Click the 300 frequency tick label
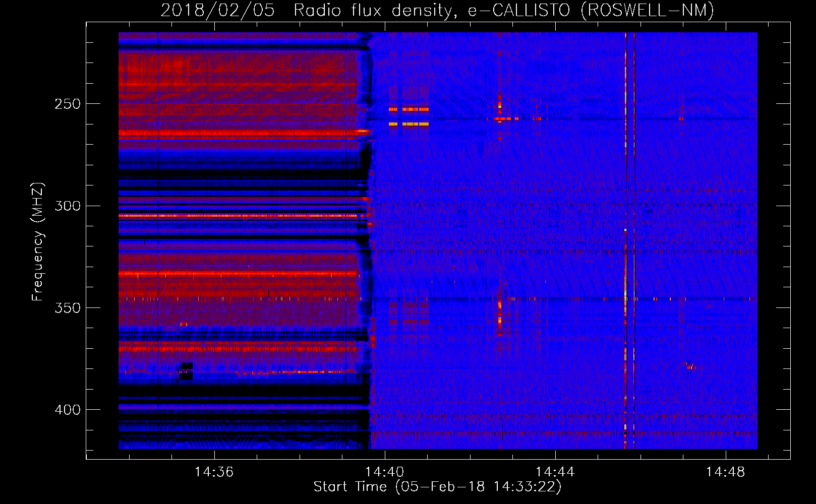 tap(68, 206)
